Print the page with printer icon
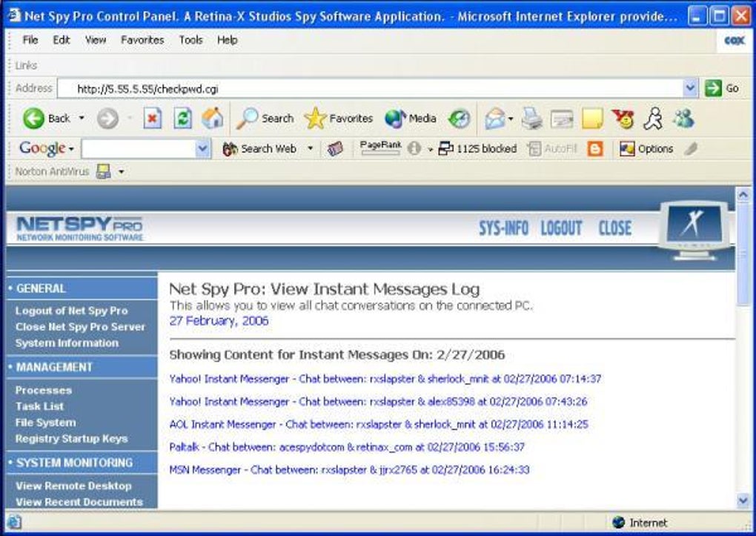 pyautogui.click(x=532, y=119)
